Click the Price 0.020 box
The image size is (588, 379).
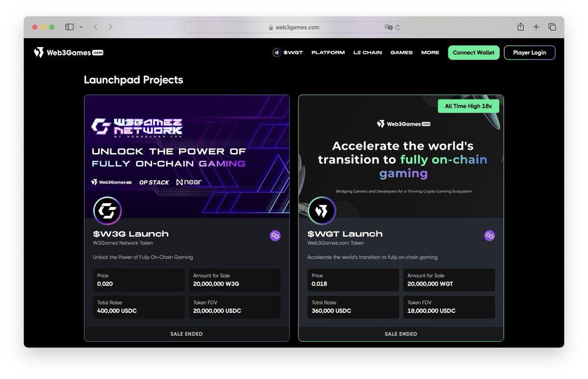pos(139,280)
